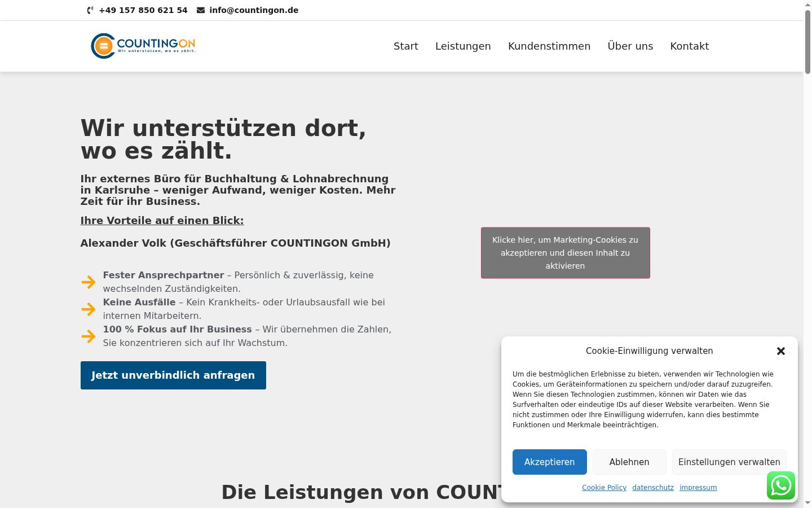Call the phone number +49 157 850 621 54
This screenshot has height=508, width=812.
[143, 10]
